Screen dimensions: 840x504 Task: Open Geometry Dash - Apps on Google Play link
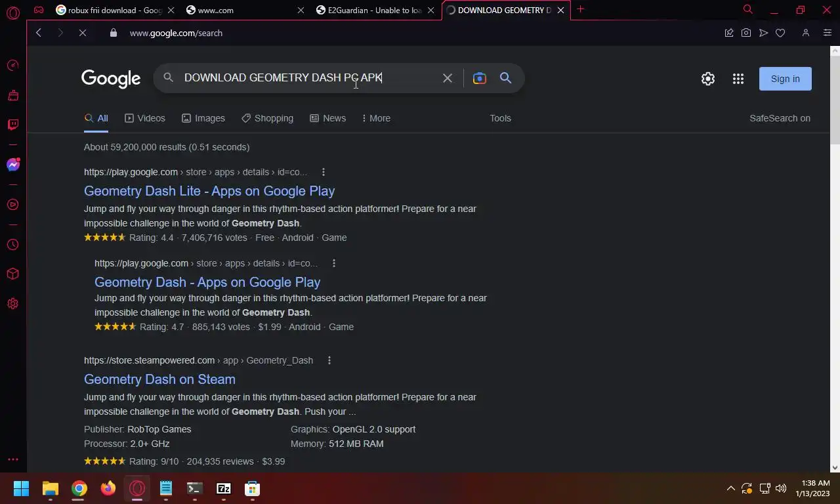point(207,282)
